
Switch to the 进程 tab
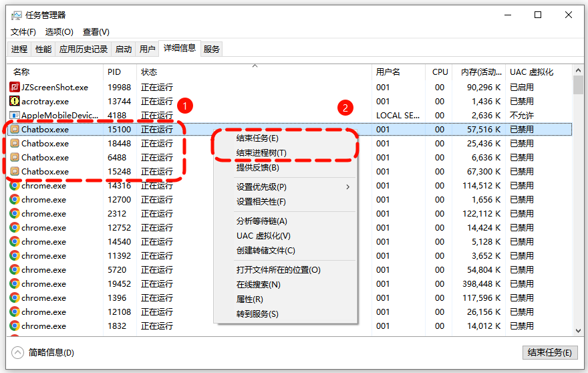[19, 49]
